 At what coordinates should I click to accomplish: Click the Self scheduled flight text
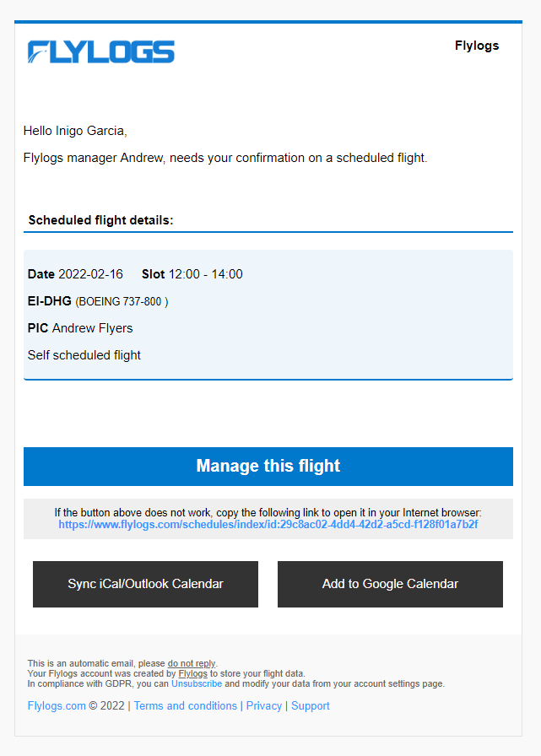(84, 355)
